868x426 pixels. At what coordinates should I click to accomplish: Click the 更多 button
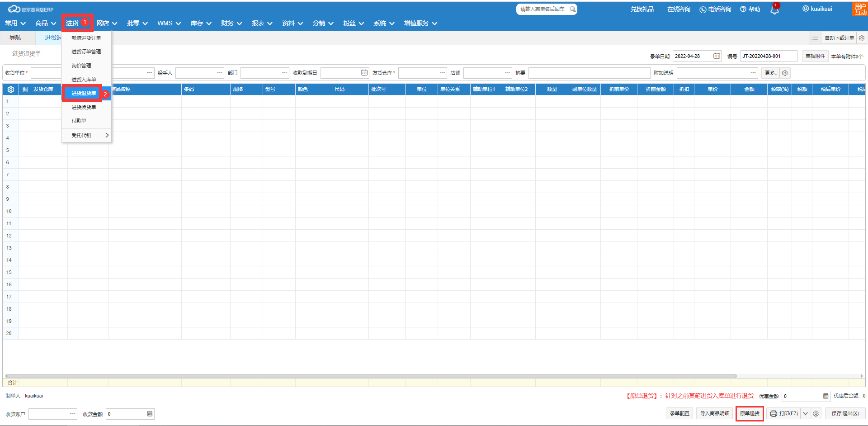770,73
